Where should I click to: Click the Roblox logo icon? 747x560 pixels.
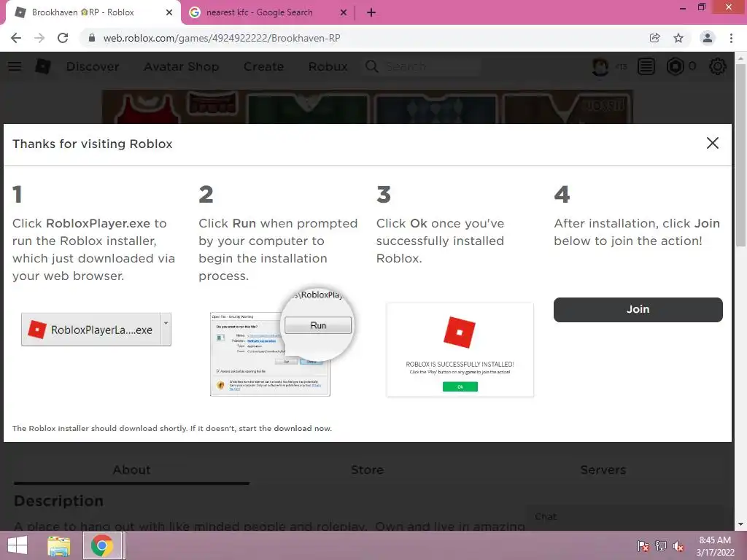click(x=43, y=66)
